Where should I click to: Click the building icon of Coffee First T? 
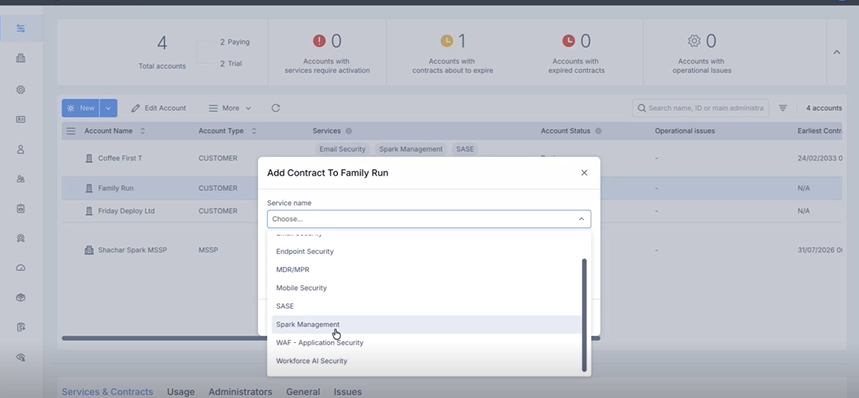coord(89,158)
